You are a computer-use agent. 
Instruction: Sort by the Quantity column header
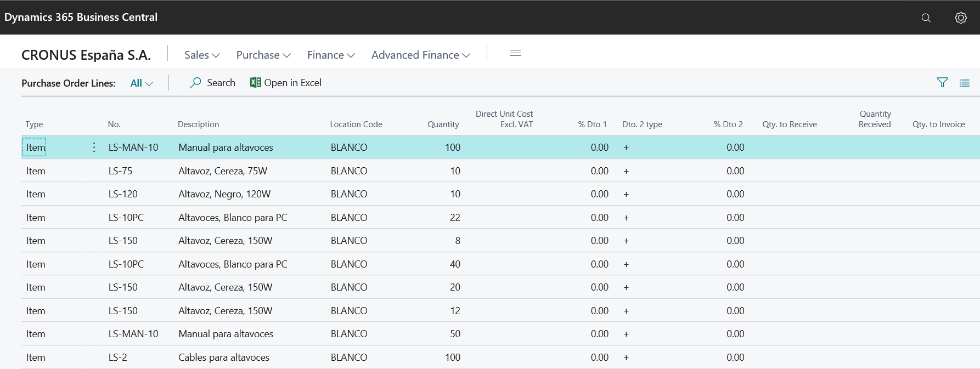pos(443,124)
